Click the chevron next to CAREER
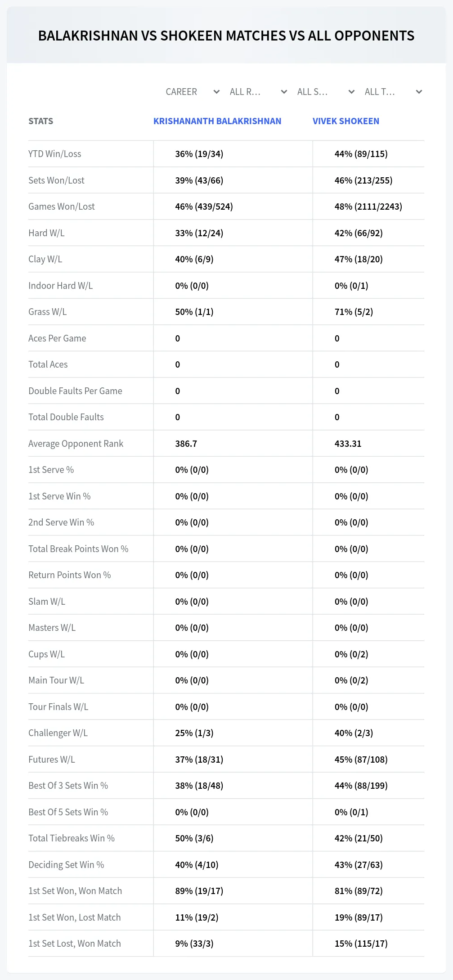 216,92
